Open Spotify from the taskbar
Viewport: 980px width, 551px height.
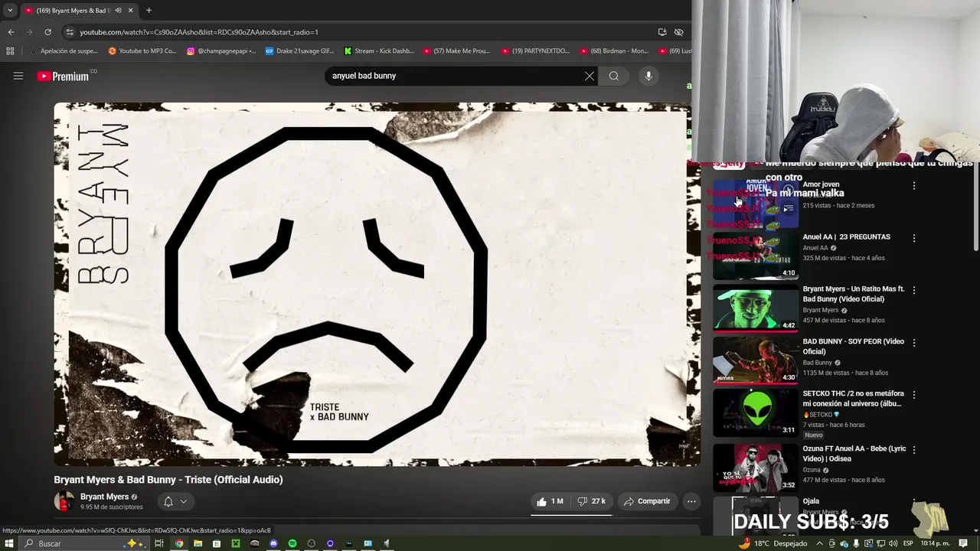[x=292, y=543]
